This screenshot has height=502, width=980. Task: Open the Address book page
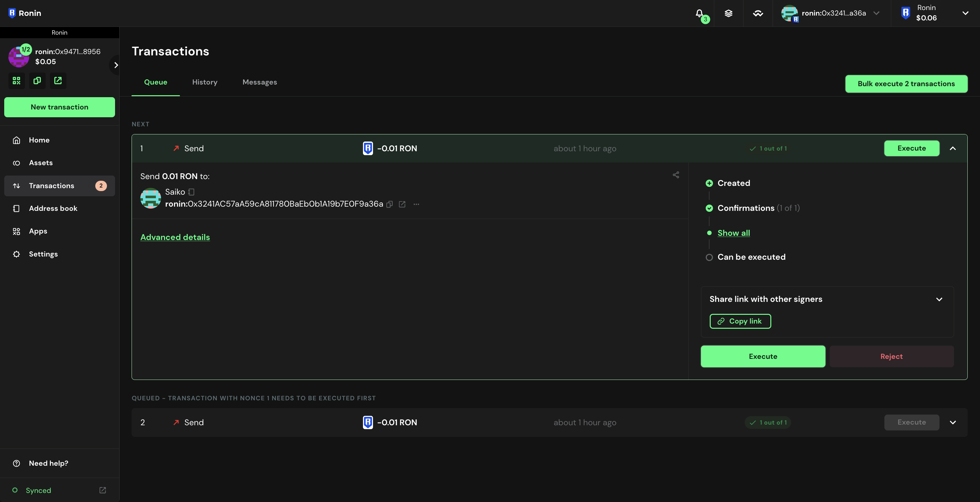tap(59, 208)
